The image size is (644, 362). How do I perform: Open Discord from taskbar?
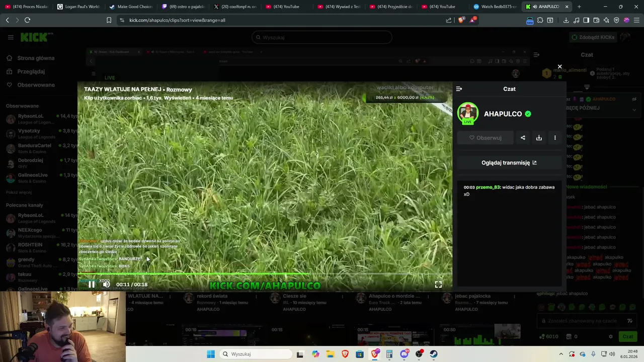404,354
